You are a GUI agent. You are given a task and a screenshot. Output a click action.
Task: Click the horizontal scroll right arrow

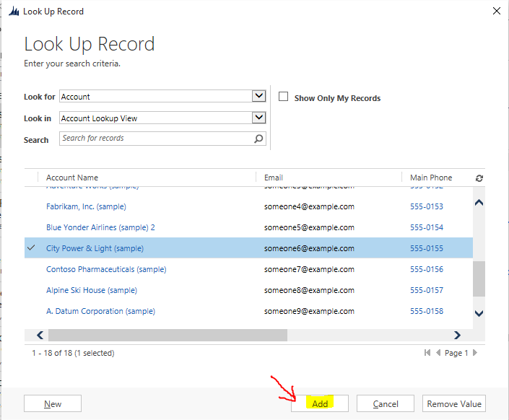click(x=457, y=335)
